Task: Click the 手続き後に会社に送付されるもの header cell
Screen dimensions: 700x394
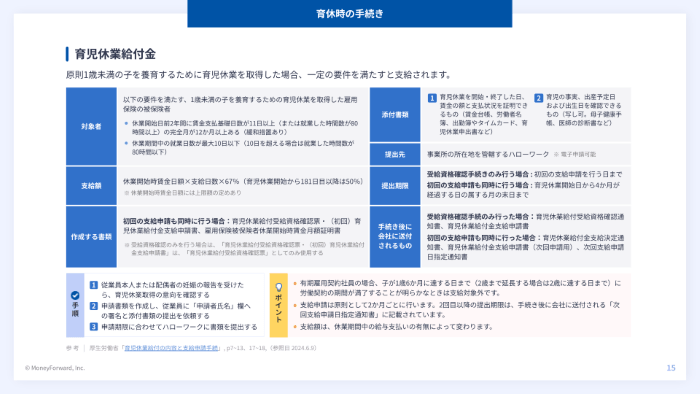Action: tap(395, 236)
